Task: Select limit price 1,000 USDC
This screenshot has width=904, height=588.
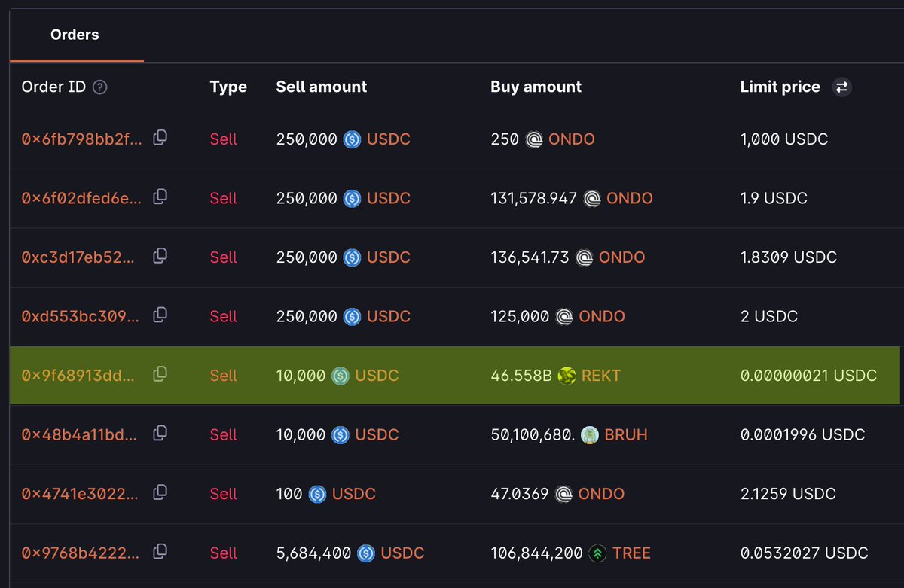Action: [784, 139]
